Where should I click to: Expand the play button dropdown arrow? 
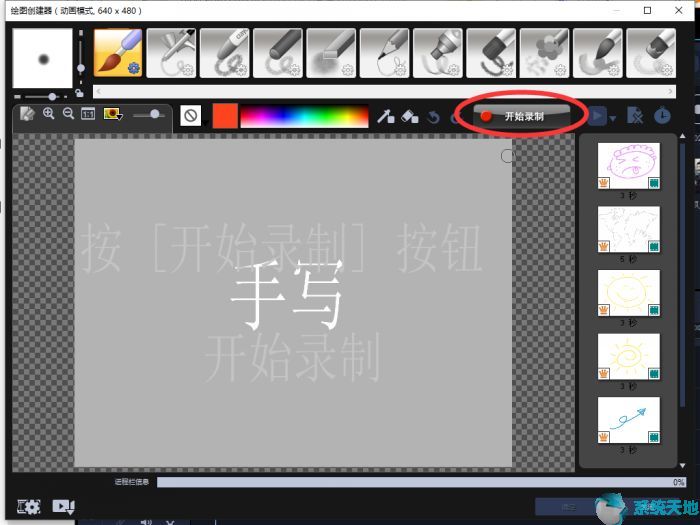click(x=612, y=118)
